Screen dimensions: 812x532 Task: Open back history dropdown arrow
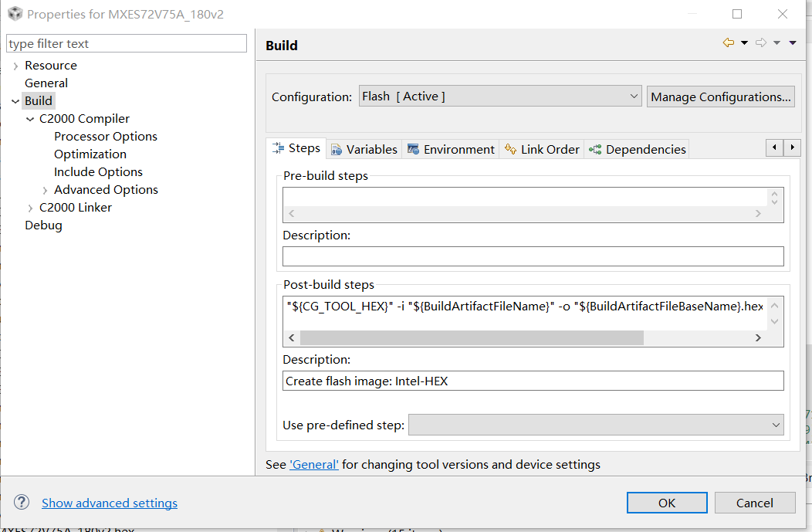(x=744, y=43)
